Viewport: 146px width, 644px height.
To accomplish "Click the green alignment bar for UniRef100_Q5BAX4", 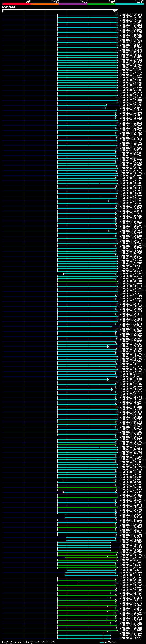I will pyautogui.click(x=87, y=281).
